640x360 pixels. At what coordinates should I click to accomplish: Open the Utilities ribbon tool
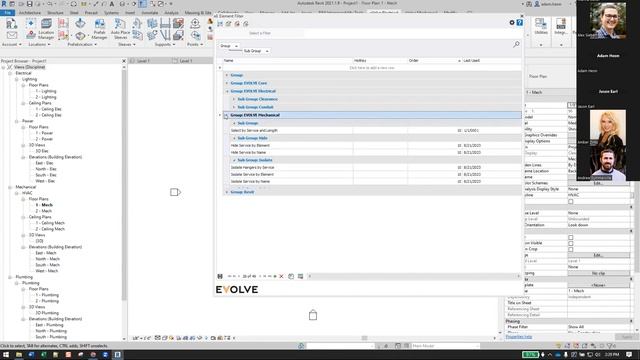541,27
